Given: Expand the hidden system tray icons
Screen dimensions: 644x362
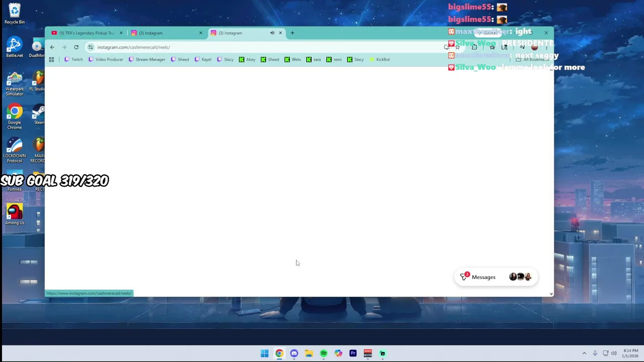Looking at the screenshot, I should 584,353.
